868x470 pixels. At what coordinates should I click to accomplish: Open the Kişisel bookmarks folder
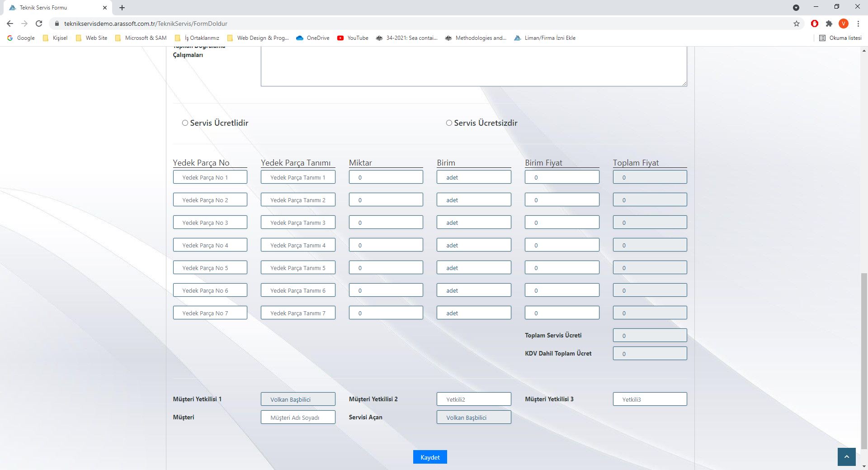point(55,38)
